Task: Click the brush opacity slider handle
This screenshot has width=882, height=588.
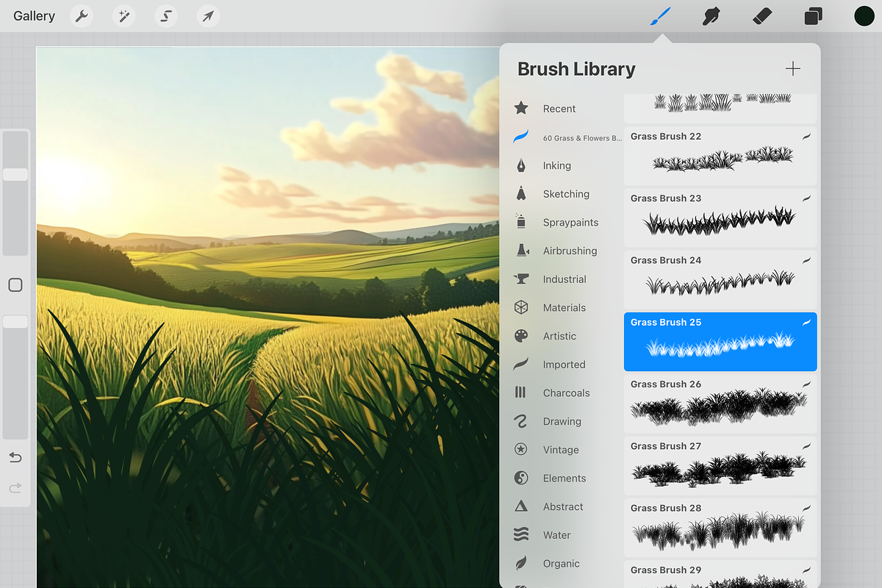Action: click(x=15, y=322)
